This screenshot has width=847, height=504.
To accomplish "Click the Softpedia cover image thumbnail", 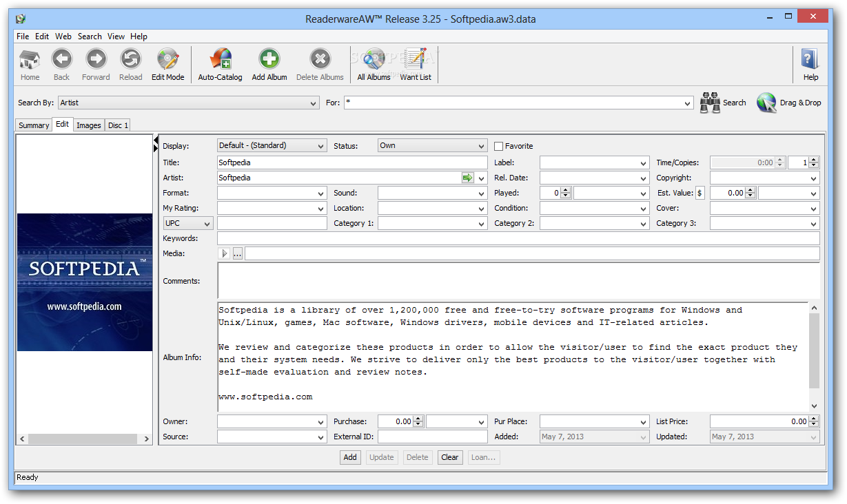I will [85, 282].
